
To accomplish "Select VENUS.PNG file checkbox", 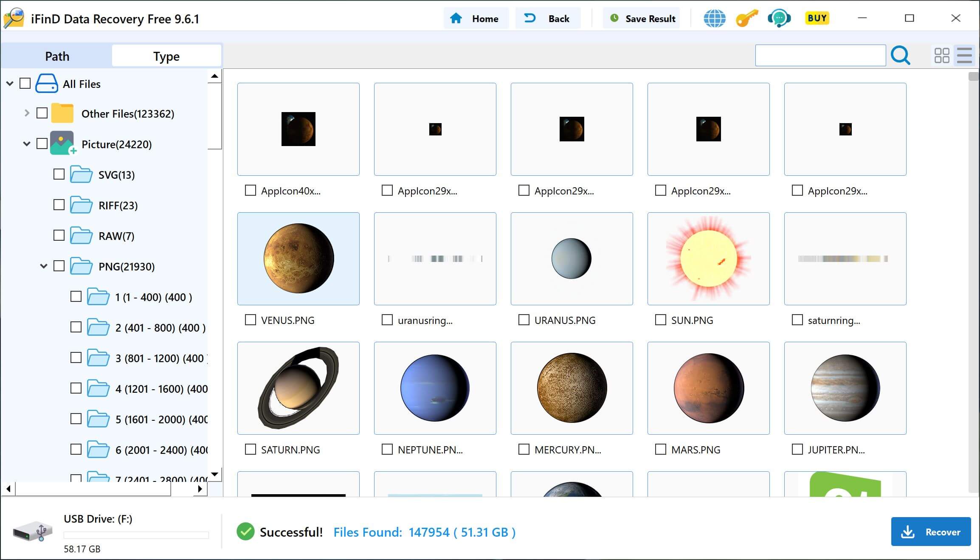I will [x=251, y=320].
